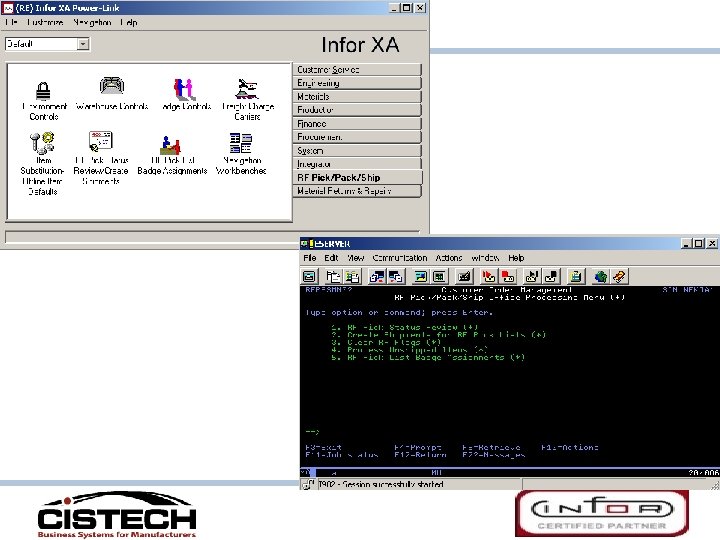
Task: Open the ESERVER Edit menu
Action: point(331,258)
